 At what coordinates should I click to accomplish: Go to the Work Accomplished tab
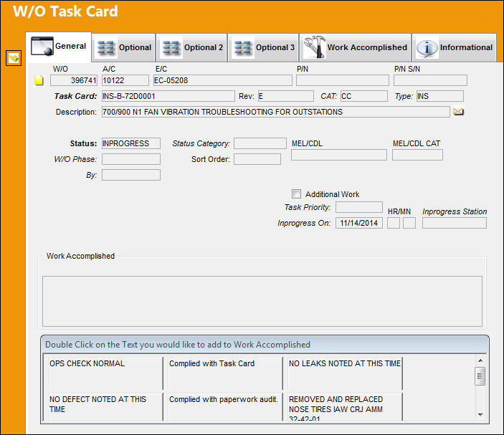[355, 47]
